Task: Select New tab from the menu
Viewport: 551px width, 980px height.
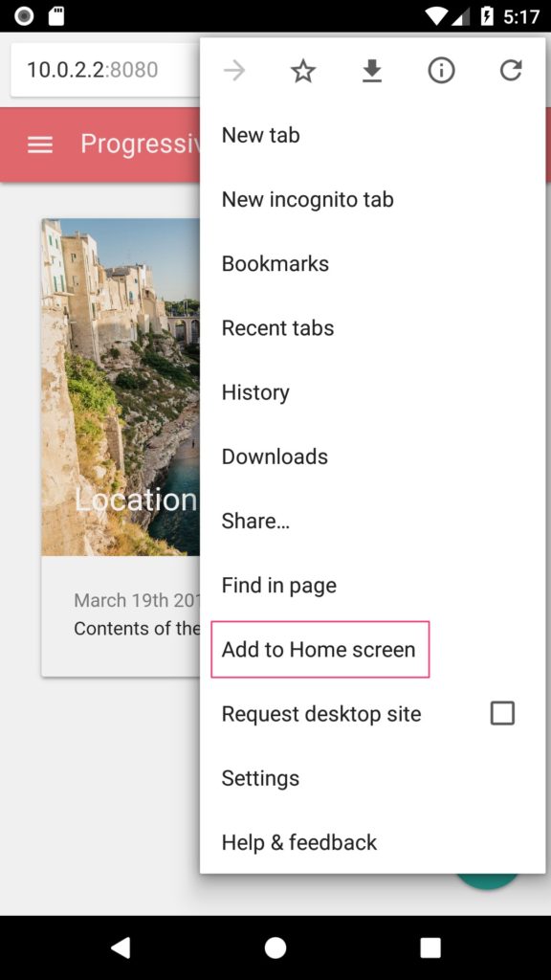Action: (373, 135)
